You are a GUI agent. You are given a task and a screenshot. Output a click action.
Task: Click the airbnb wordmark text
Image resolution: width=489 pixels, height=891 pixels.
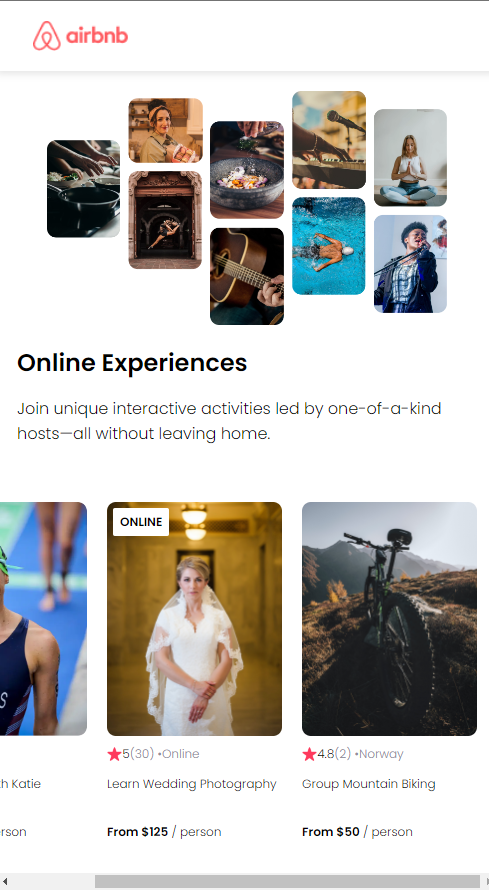(97, 36)
